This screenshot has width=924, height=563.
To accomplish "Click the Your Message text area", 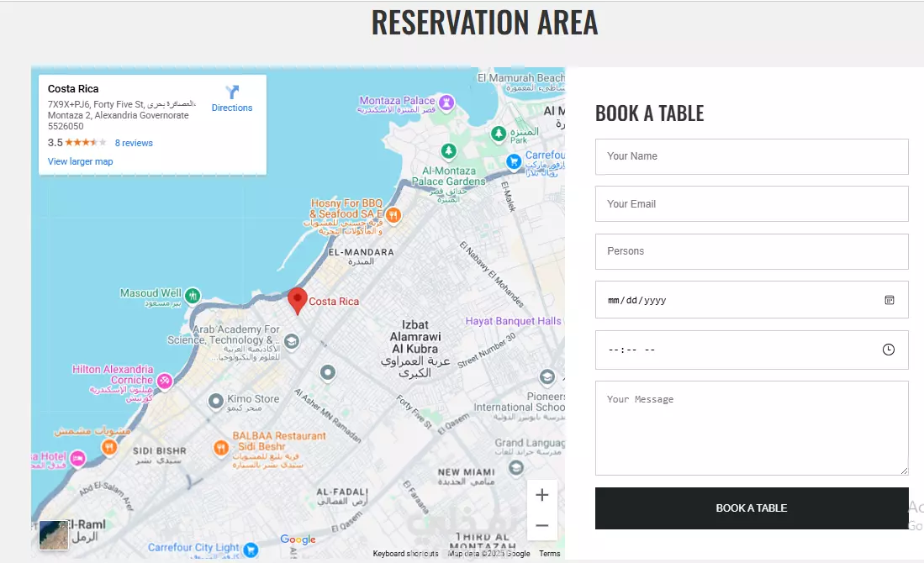I will tap(752, 429).
